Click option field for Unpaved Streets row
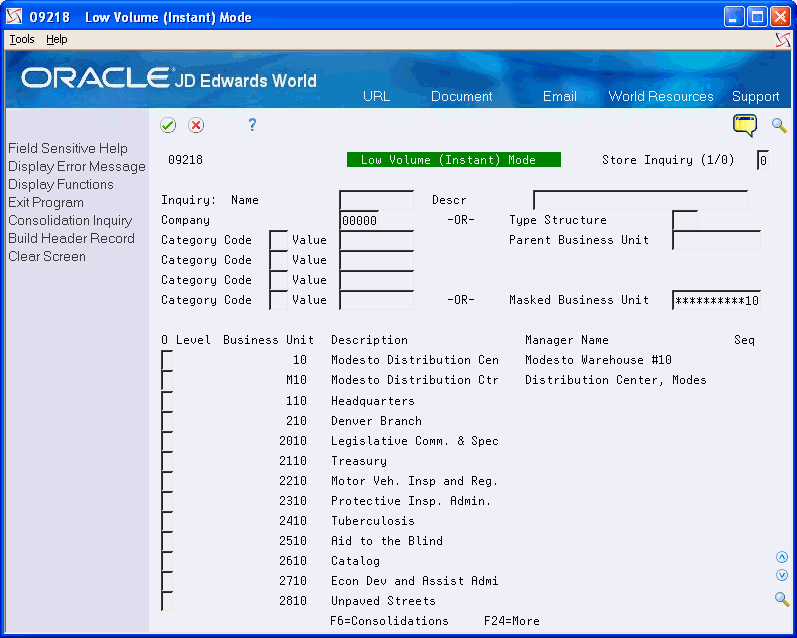797x638 pixels. (167, 601)
